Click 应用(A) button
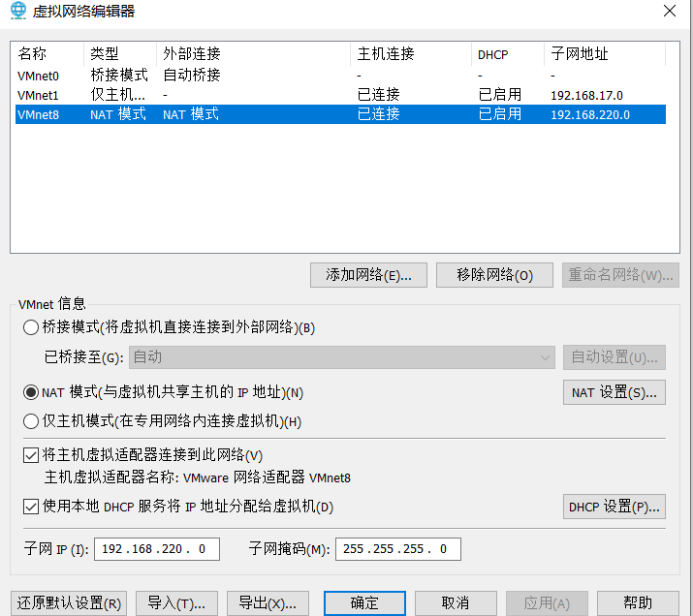Image resolution: width=693 pixels, height=616 pixels. [x=547, y=603]
